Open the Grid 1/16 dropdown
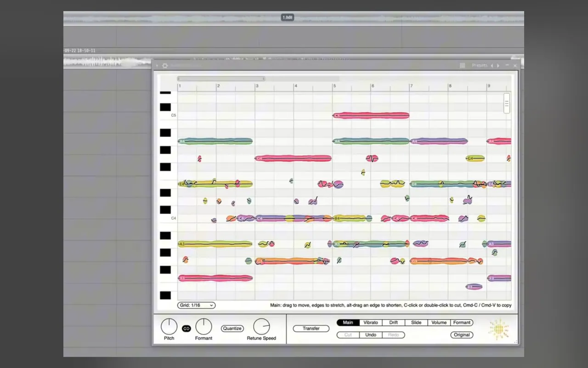588x368 pixels. [196, 305]
